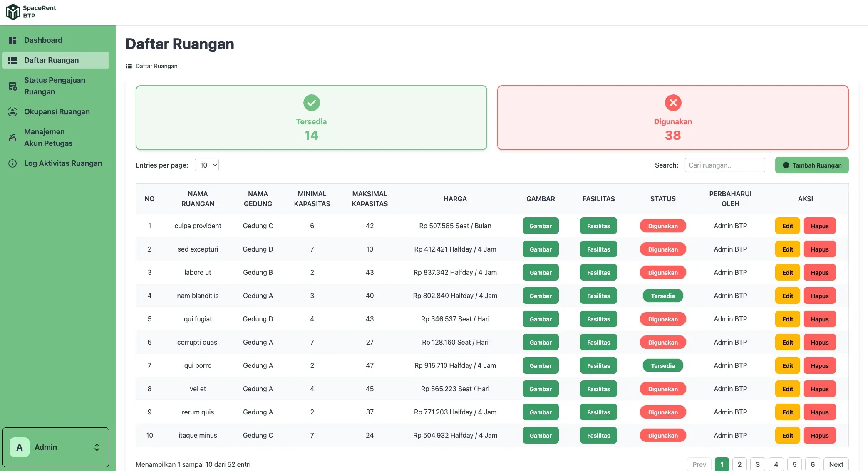This screenshot has width=868, height=471.
Task: Expand the Admin account switcher chevrons
Action: [x=97, y=447]
